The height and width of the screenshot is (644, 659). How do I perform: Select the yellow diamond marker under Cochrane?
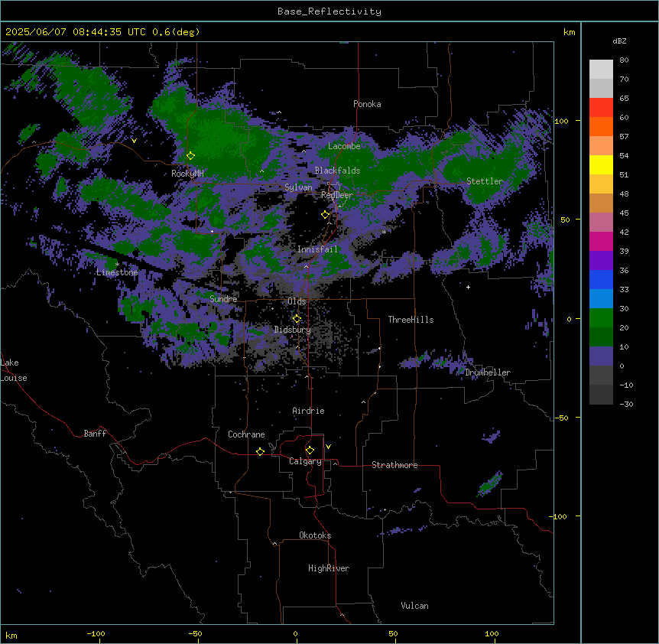pyautogui.click(x=260, y=451)
